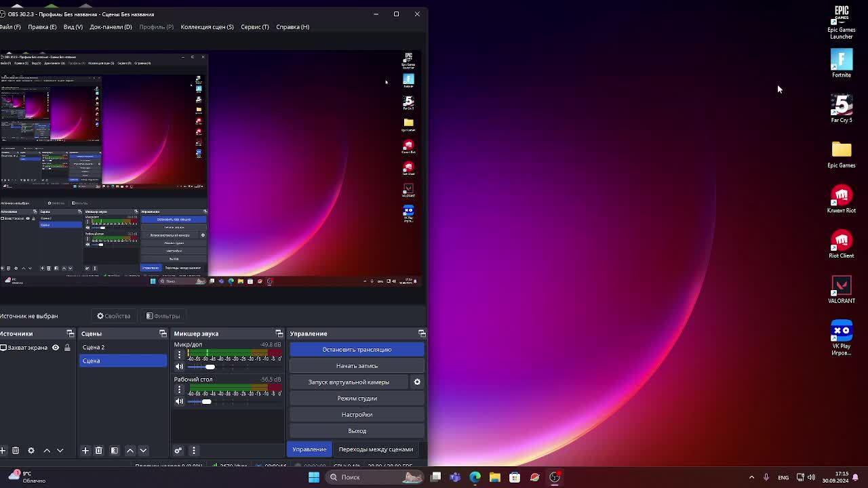Open the Файл menu

coord(9,27)
